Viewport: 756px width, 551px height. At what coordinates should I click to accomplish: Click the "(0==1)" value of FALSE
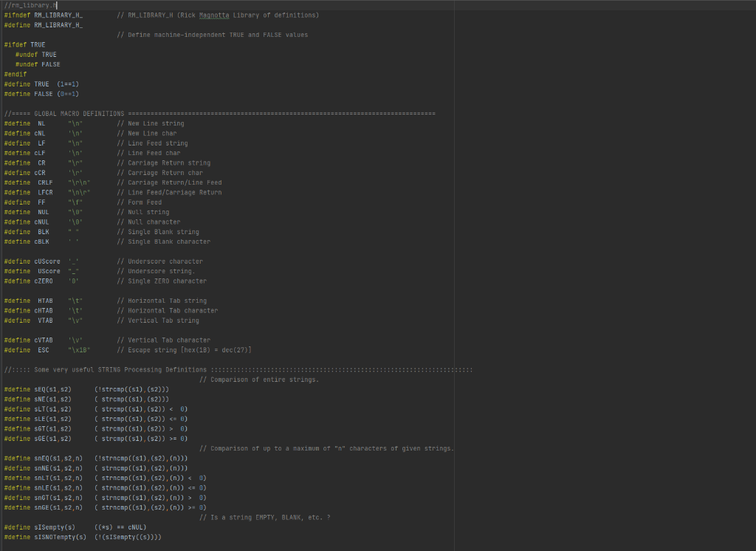pos(68,94)
